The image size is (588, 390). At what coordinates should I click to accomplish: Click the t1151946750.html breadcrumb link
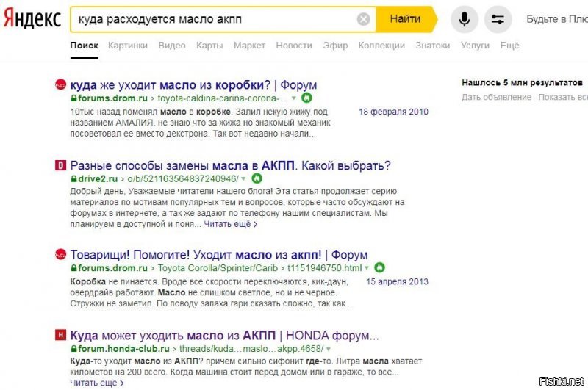[x=325, y=268]
